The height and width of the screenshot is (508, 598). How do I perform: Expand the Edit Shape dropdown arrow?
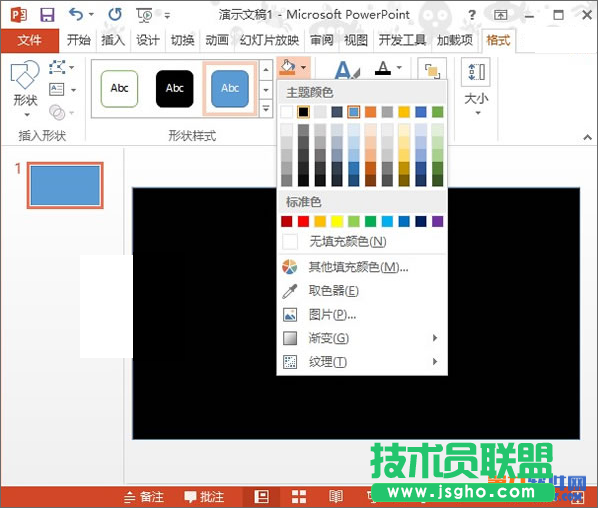(x=72, y=68)
